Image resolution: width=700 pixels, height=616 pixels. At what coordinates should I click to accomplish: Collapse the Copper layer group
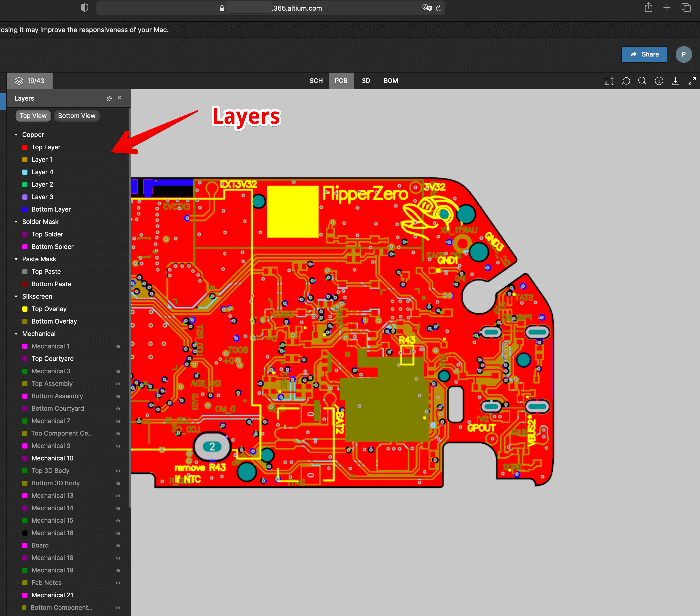coord(16,135)
